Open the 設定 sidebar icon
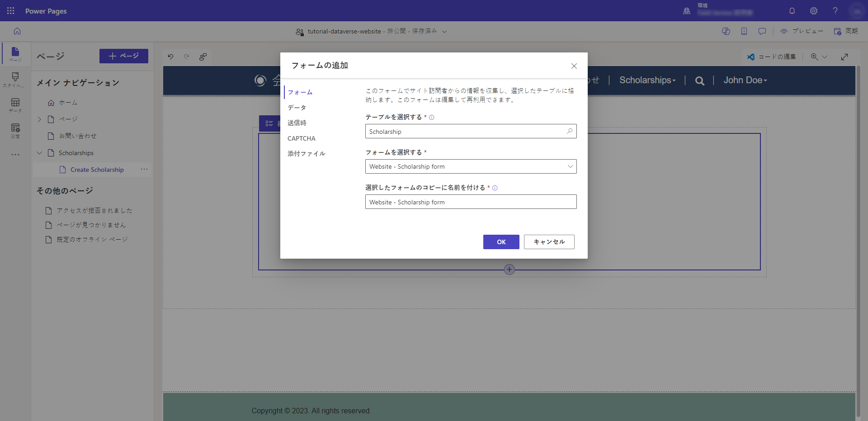This screenshot has height=421, width=868. pos(15,130)
